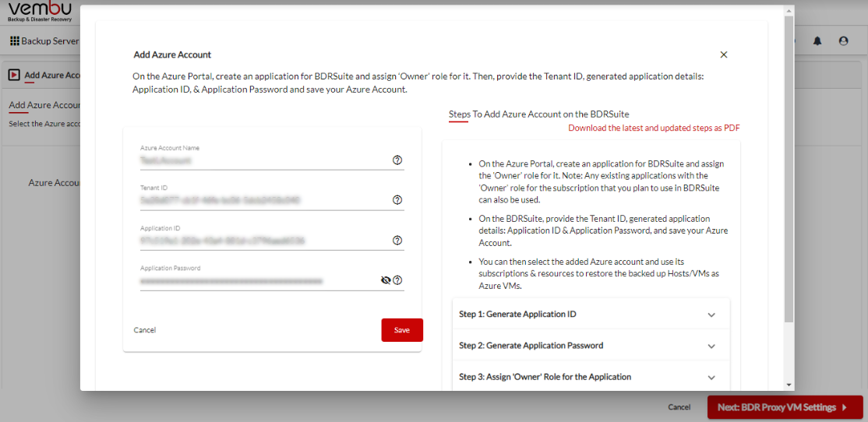Download the latest steps as PDF
Screen dimensions: 868x422
coord(654,128)
